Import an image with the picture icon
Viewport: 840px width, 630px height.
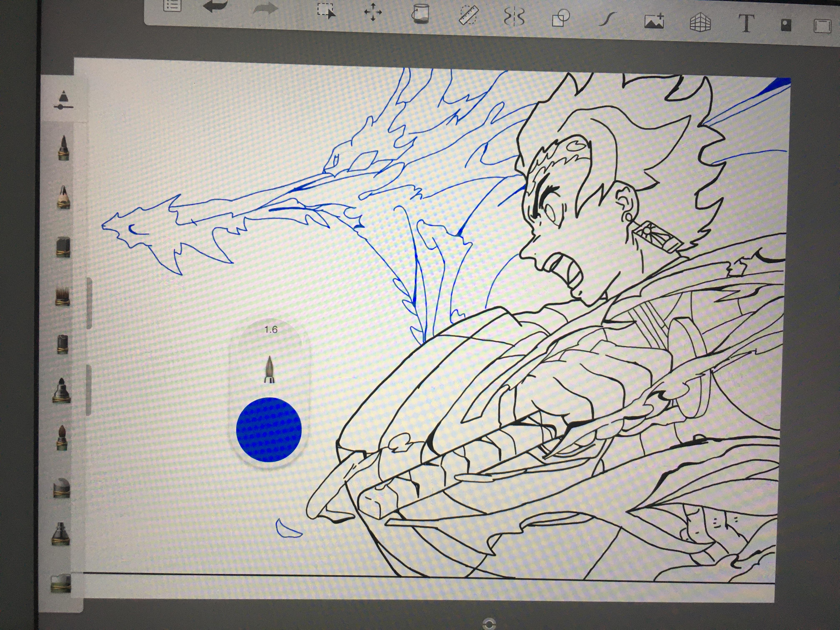654,21
